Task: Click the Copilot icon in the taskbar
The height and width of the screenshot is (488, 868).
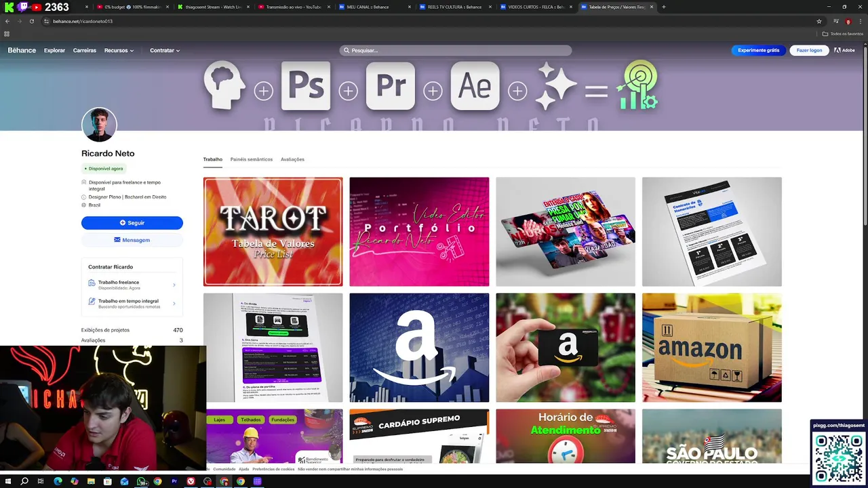Action: (74, 481)
